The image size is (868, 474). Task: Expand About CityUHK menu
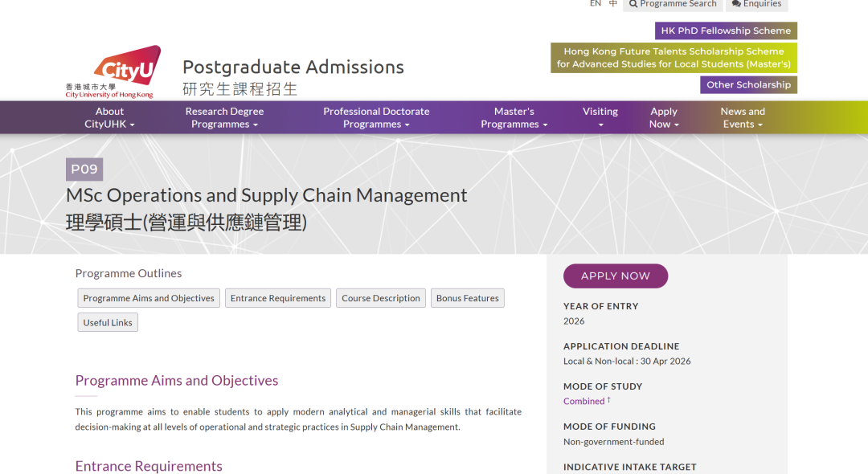[x=109, y=117]
